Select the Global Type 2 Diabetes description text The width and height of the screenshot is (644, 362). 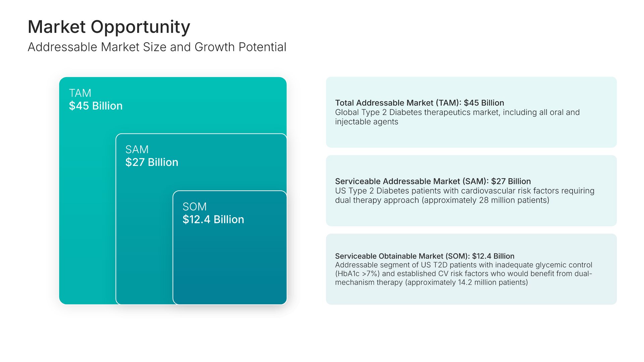coord(457,113)
